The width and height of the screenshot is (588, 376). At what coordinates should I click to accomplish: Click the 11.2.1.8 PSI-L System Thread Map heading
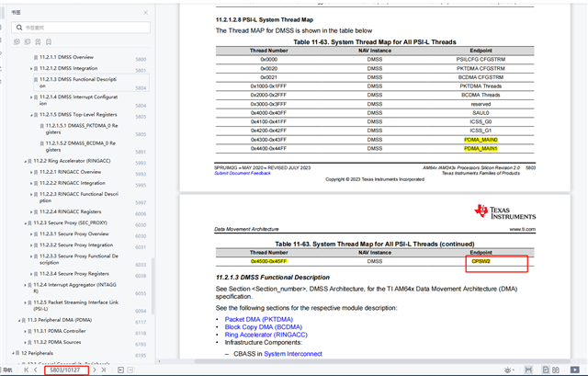click(265, 20)
